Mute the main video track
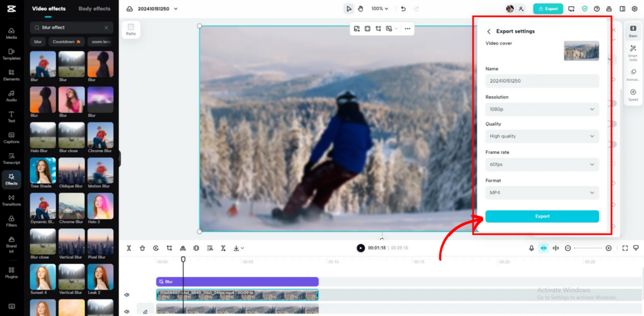 pyautogui.click(x=127, y=295)
